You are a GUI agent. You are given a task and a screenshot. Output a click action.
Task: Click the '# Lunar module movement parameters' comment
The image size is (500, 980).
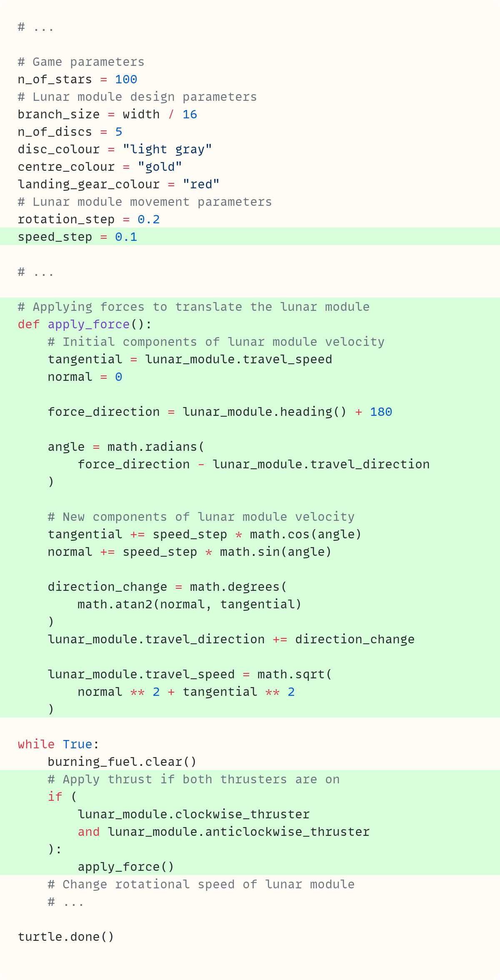click(145, 202)
